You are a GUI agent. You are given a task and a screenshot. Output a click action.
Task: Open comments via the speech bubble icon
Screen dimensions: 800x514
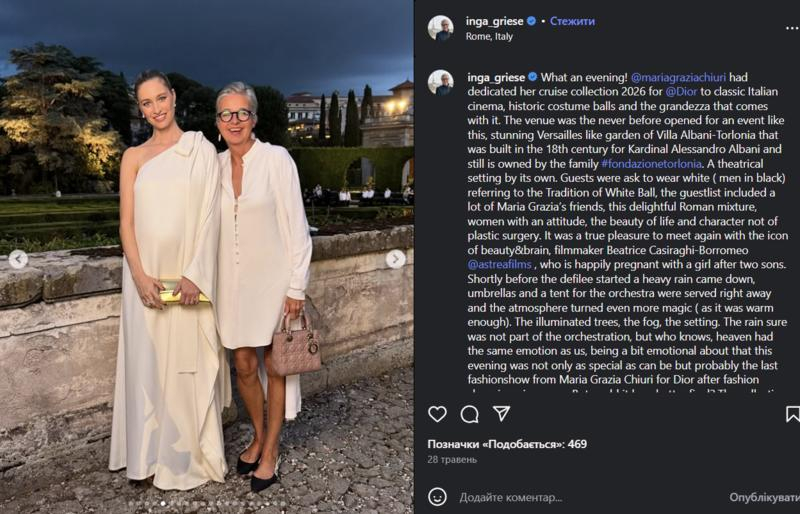pyautogui.click(x=469, y=414)
